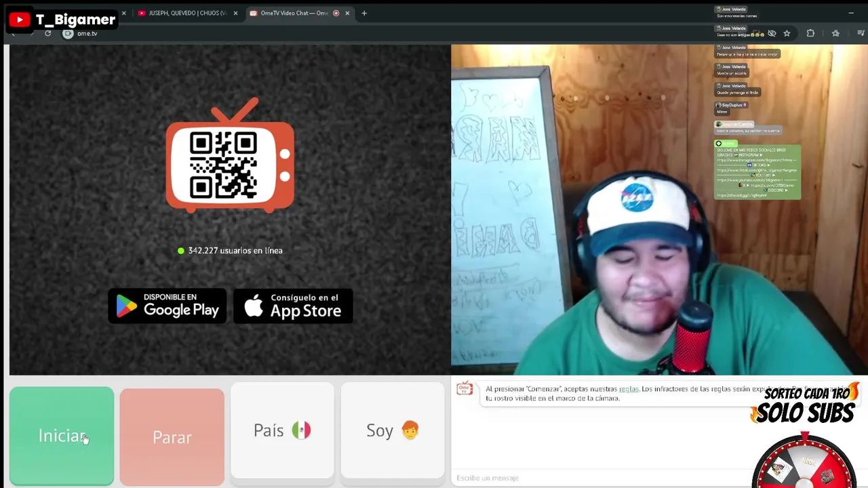Viewport: 868px width, 488px height.
Task: Close the OmeTV Video Chat tab
Action: pos(347,13)
